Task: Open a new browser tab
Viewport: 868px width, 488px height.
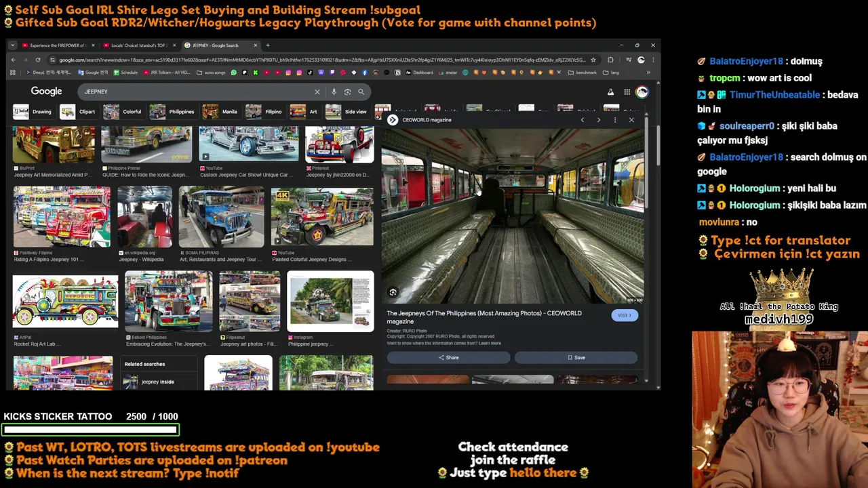Action: (268, 45)
